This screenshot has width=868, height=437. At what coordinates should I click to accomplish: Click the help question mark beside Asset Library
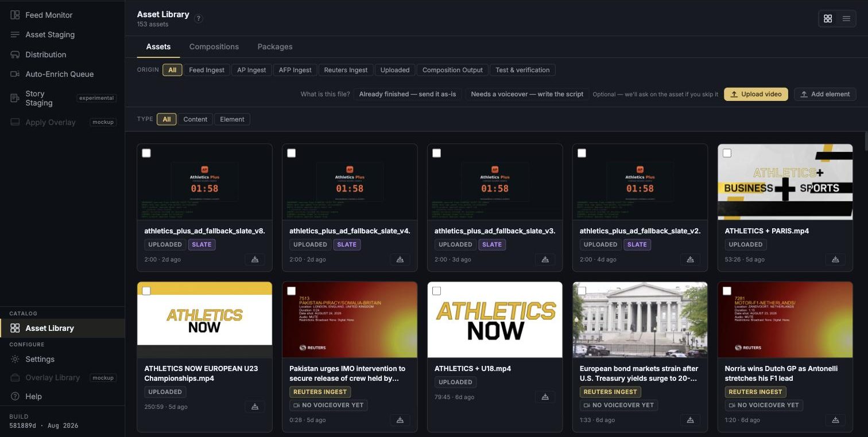199,18
